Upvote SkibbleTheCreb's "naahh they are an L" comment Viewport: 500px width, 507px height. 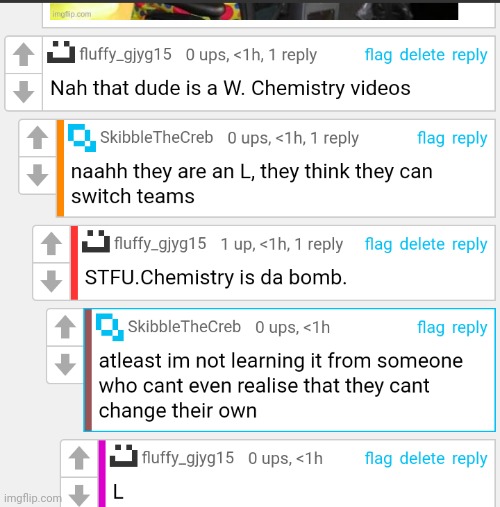(x=37, y=138)
